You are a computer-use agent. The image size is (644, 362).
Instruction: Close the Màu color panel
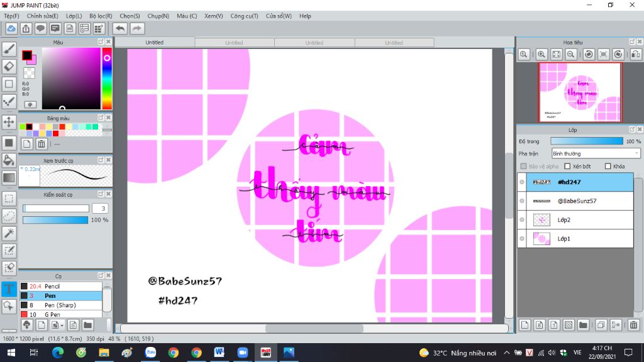tap(108, 42)
